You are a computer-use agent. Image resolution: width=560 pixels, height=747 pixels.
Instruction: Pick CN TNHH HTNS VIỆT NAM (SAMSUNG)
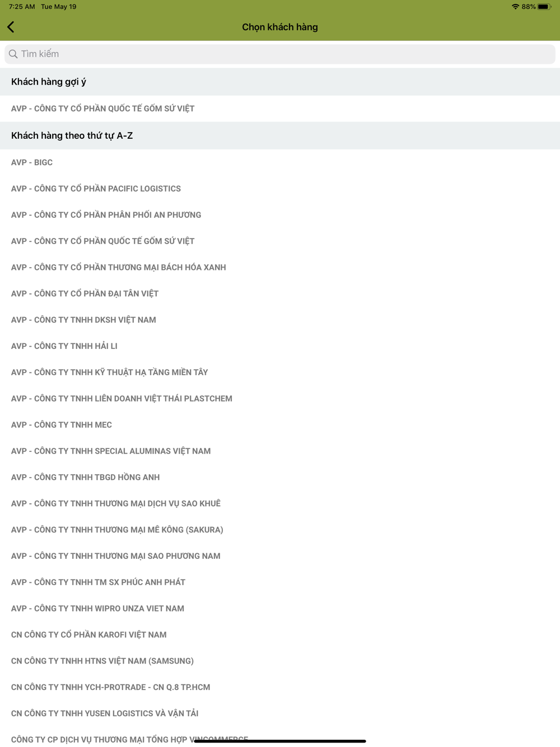pos(280,661)
